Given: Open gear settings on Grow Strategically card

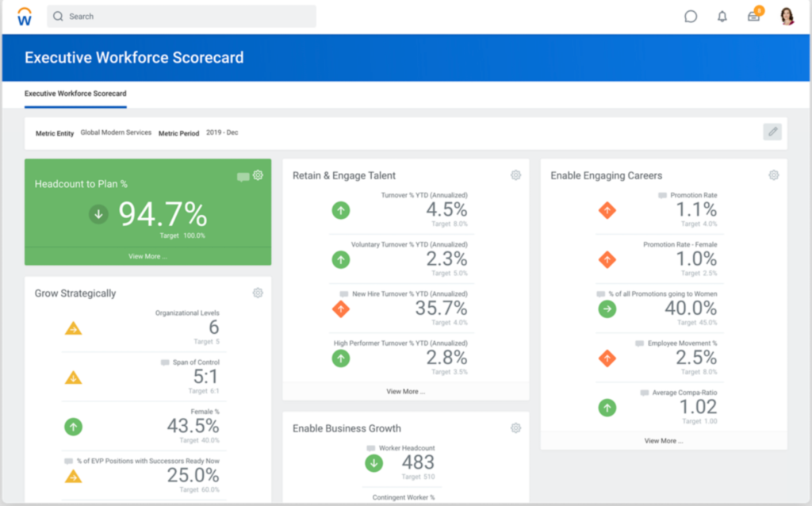Looking at the screenshot, I should click(257, 293).
